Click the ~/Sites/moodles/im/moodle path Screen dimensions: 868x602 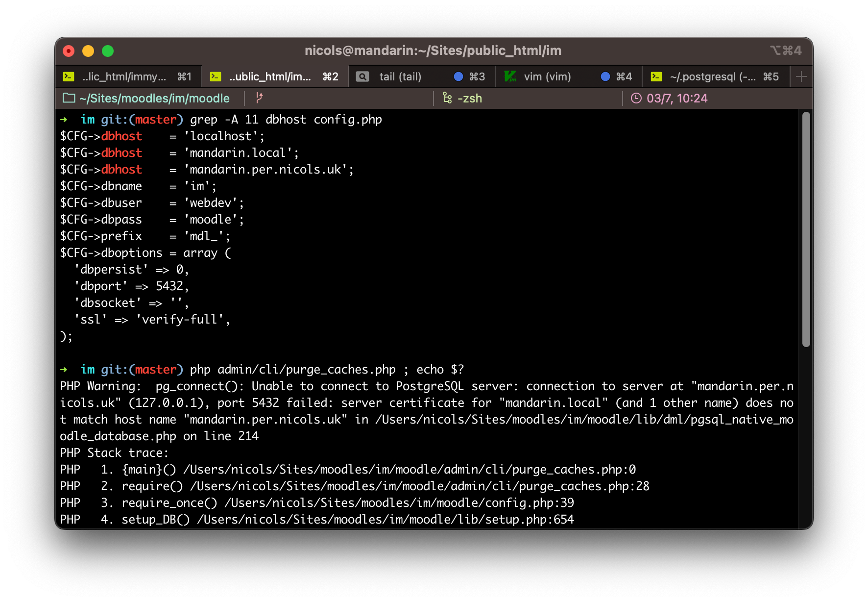154,99
